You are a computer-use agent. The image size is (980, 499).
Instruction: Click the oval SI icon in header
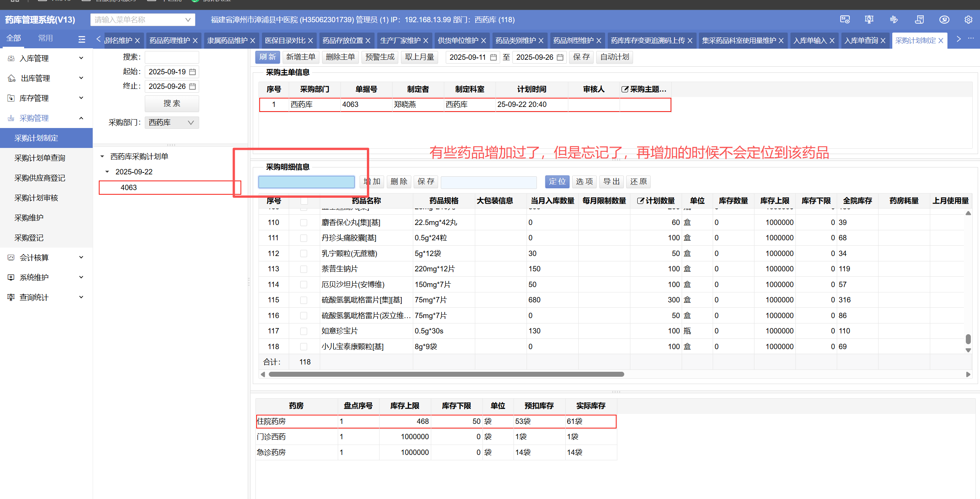(x=944, y=20)
